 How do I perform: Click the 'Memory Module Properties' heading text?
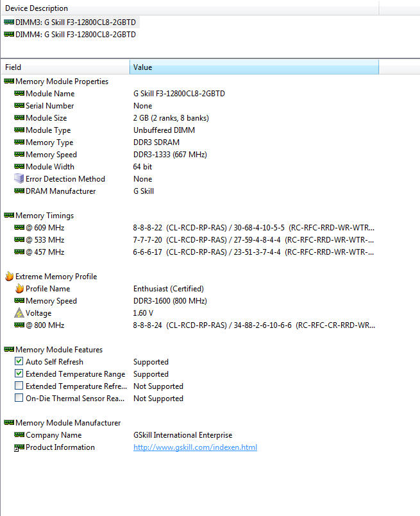62,82
